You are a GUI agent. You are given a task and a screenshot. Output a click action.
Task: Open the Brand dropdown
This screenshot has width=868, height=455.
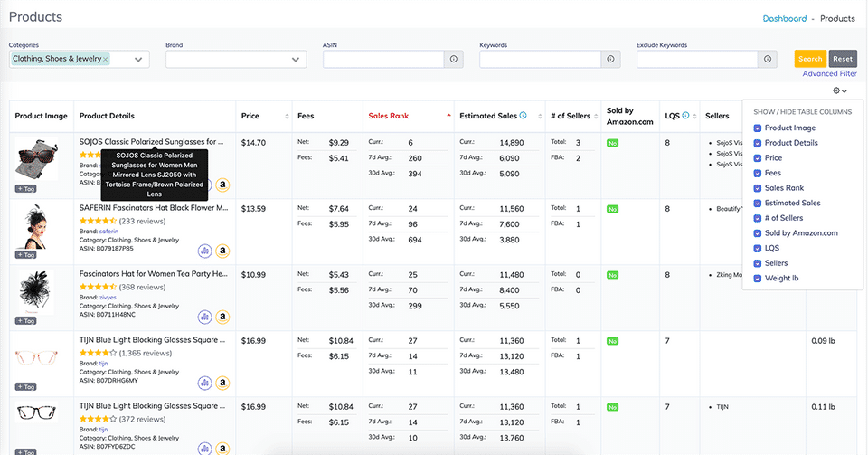coord(296,60)
